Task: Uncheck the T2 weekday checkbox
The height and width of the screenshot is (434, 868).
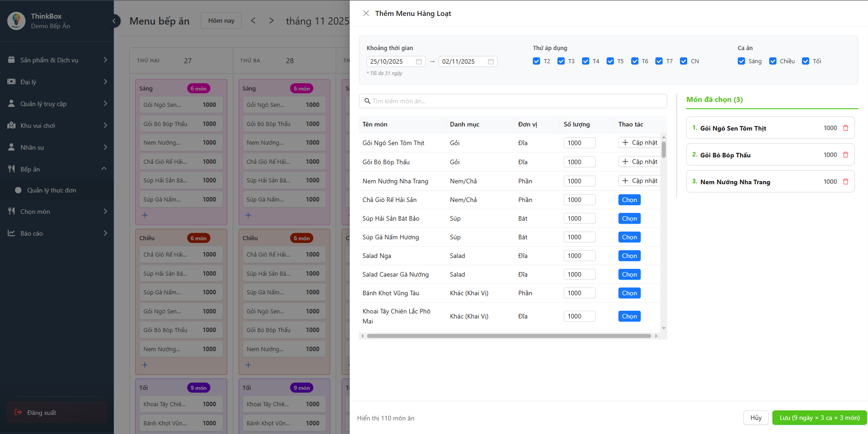Action: (536, 61)
